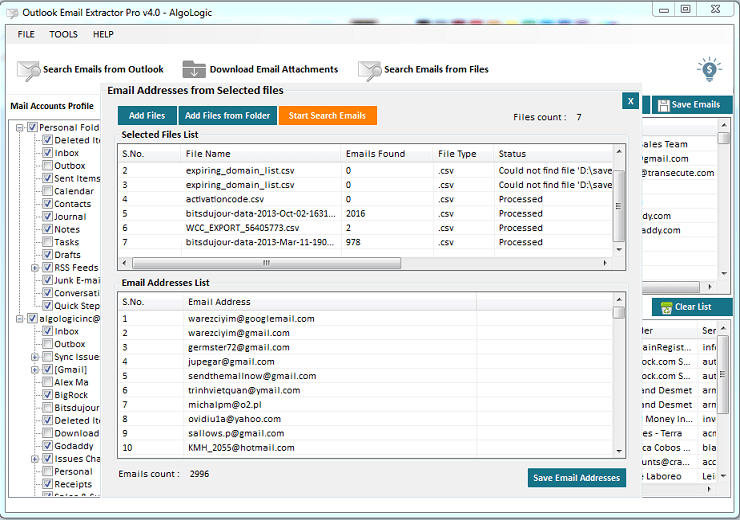Click Email Addresses list scroll-up arrow

pyautogui.click(x=619, y=300)
